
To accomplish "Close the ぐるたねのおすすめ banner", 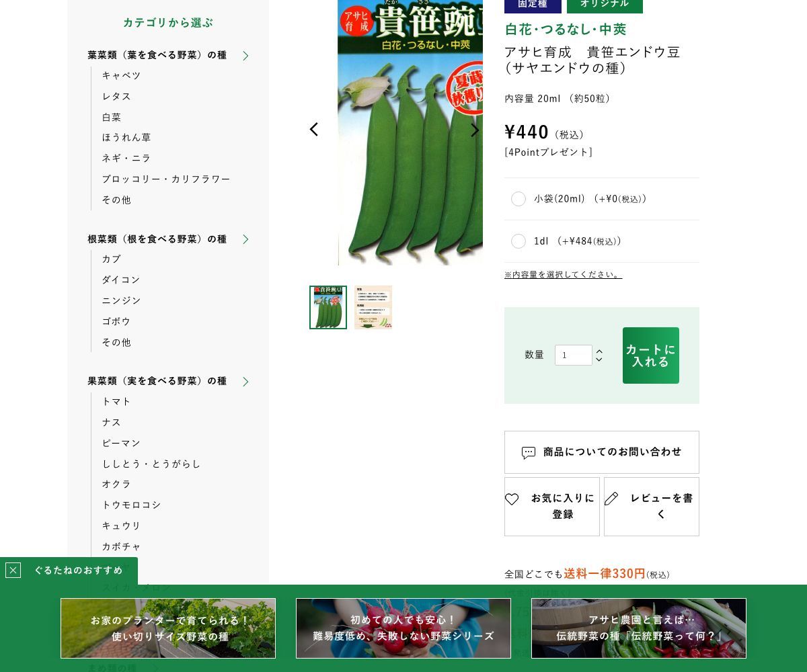I will pos(13,571).
